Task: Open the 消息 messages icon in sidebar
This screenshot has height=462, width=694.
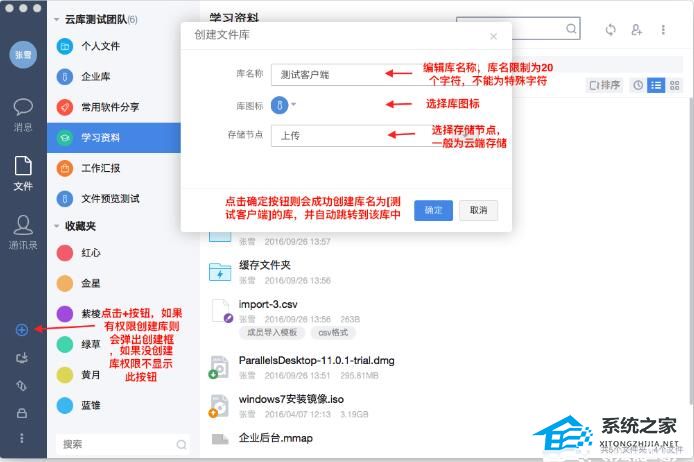Action: click(x=23, y=116)
